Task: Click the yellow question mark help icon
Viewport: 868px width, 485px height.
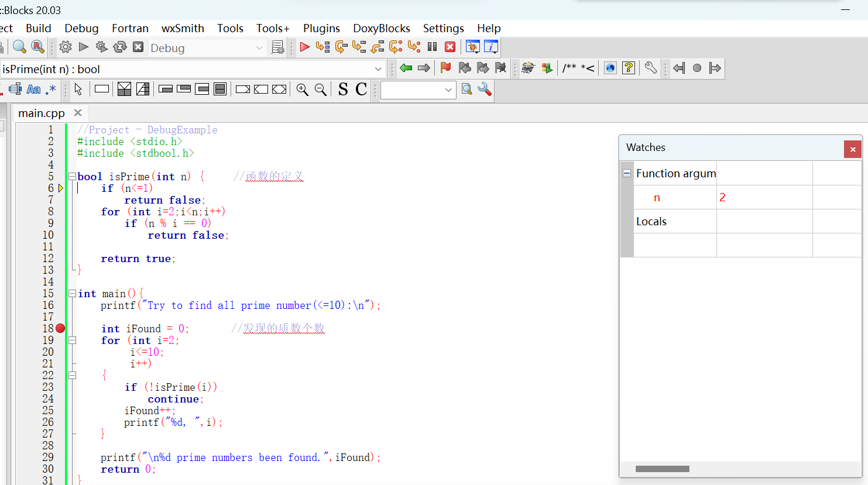Action: tap(629, 68)
